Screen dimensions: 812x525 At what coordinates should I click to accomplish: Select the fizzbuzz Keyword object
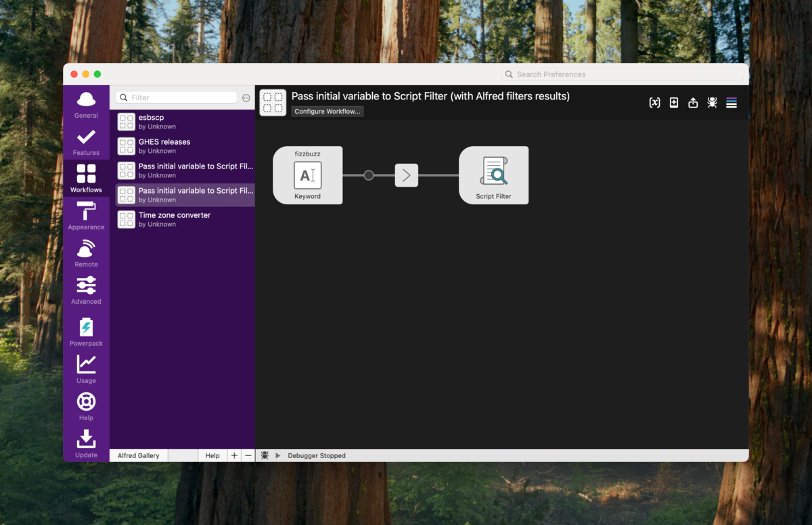tap(308, 175)
